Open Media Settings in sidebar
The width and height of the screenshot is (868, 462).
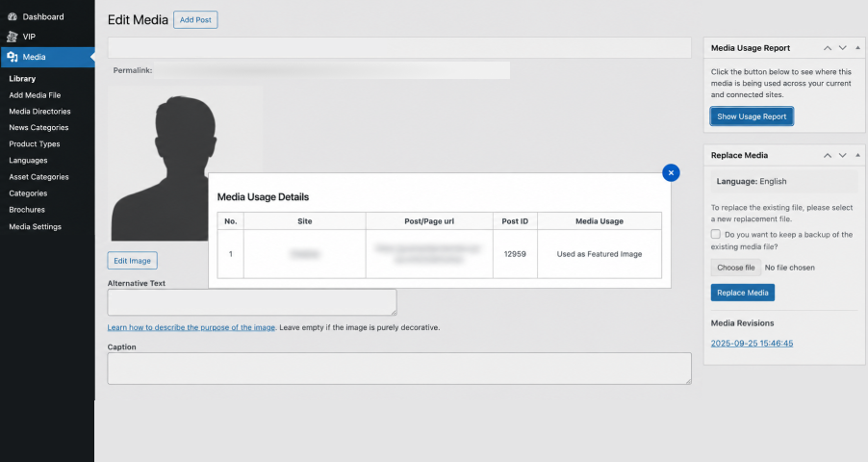tap(35, 226)
